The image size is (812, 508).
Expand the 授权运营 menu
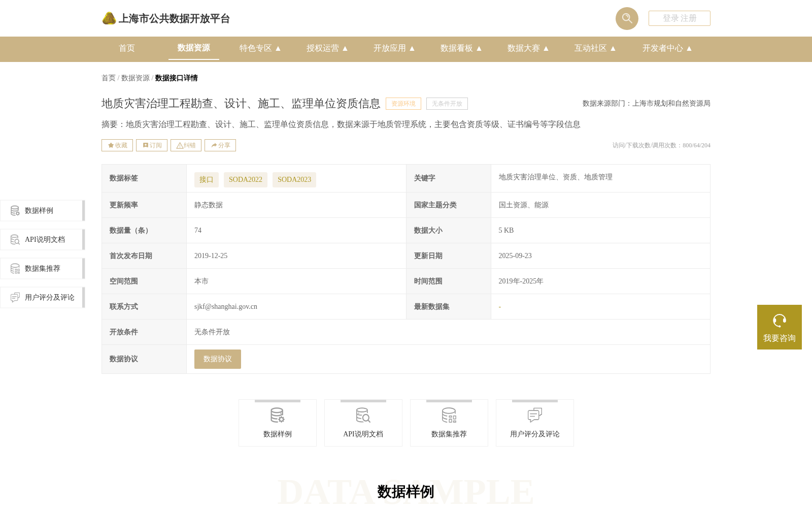[x=327, y=48]
